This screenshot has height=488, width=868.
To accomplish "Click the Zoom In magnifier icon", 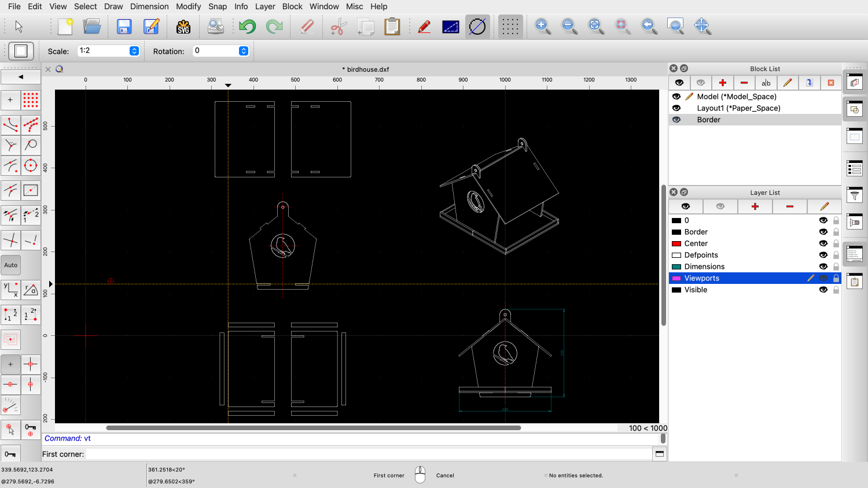I will point(542,26).
